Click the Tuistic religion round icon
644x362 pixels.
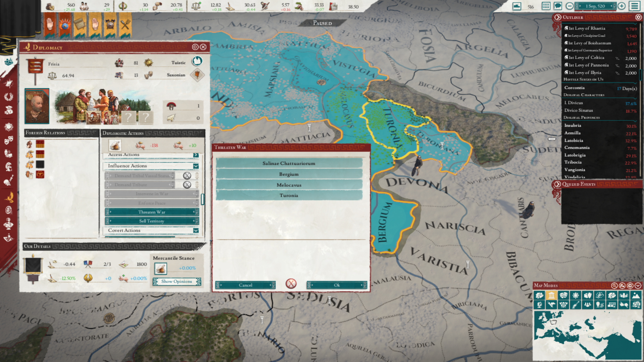197,61
